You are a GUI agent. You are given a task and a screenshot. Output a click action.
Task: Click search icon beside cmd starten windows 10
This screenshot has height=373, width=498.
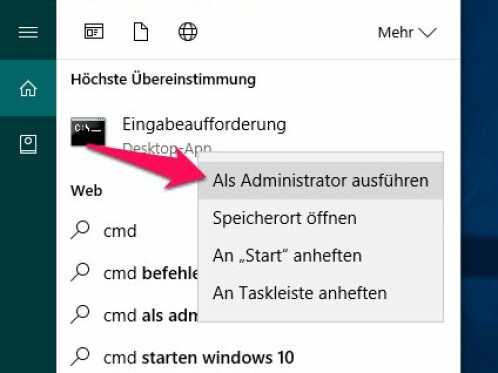(80, 357)
